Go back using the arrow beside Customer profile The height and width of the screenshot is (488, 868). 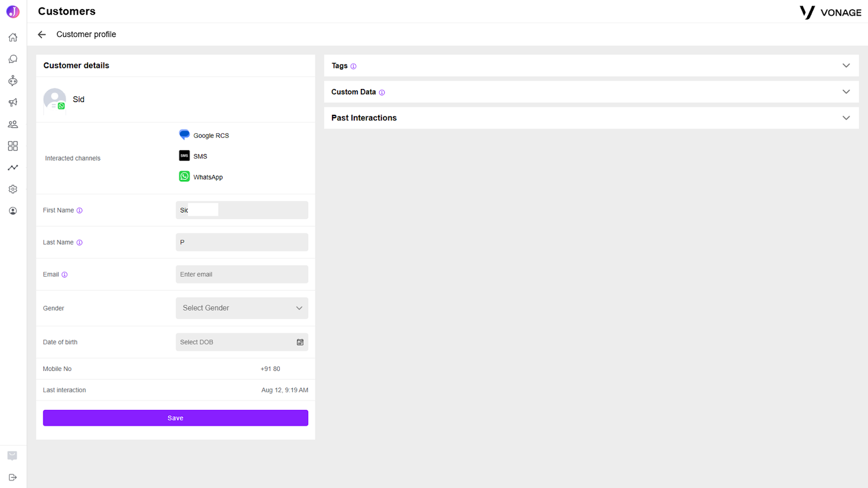[42, 35]
